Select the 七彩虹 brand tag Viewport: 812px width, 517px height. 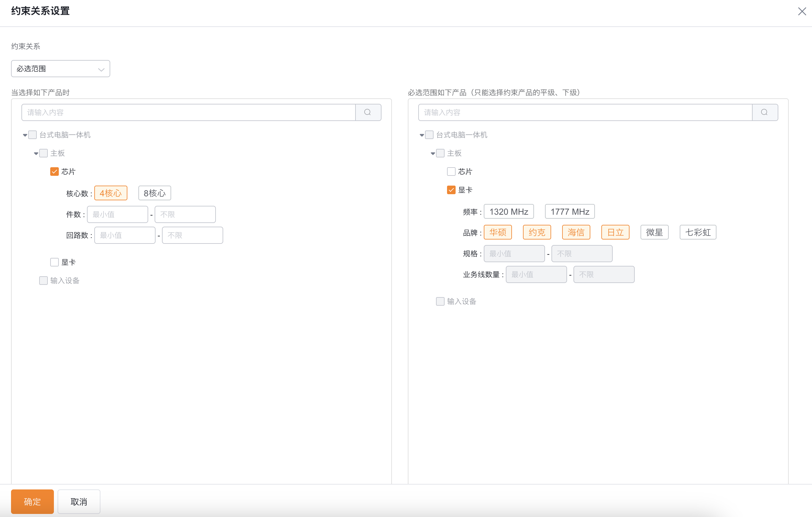pyautogui.click(x=698, y=232)
